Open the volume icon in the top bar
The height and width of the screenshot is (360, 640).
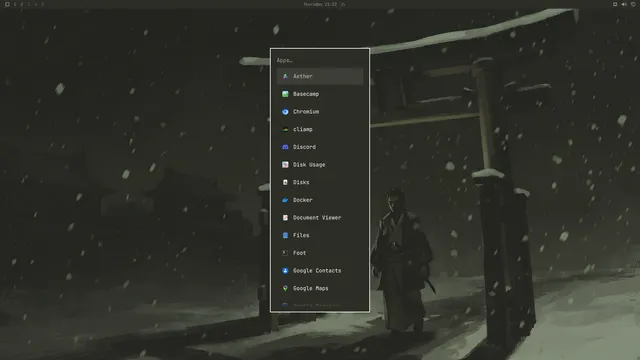(624, 4)
